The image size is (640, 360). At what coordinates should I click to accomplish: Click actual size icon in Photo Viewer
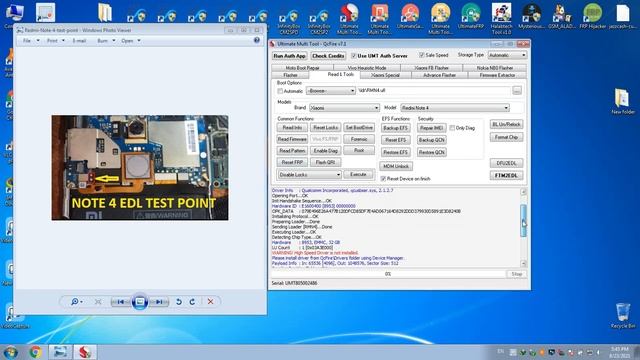pyautogui.click(x=98, y=302)
